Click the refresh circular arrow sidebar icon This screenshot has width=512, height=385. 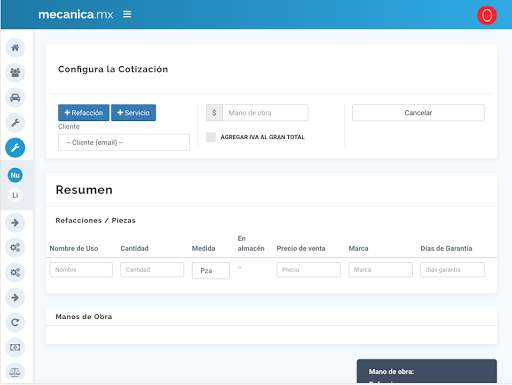tap(15, 323)
